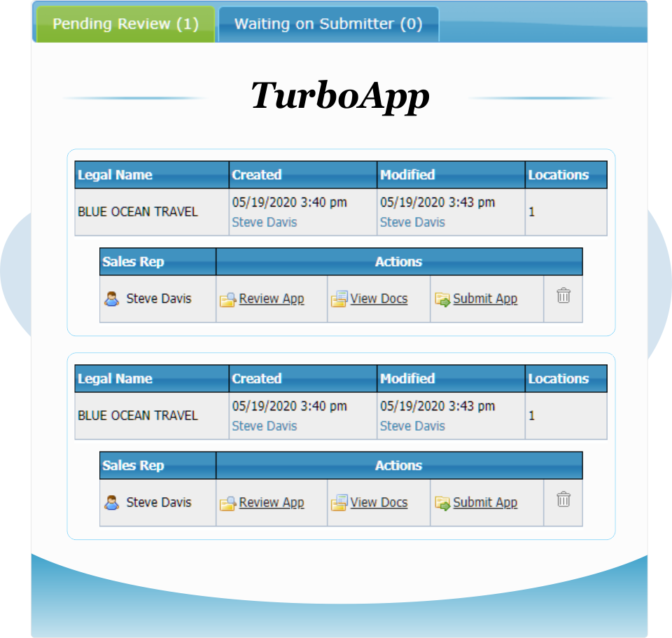Click the Sales Rep header in the second card
The image size is (672, 638).
157,465
